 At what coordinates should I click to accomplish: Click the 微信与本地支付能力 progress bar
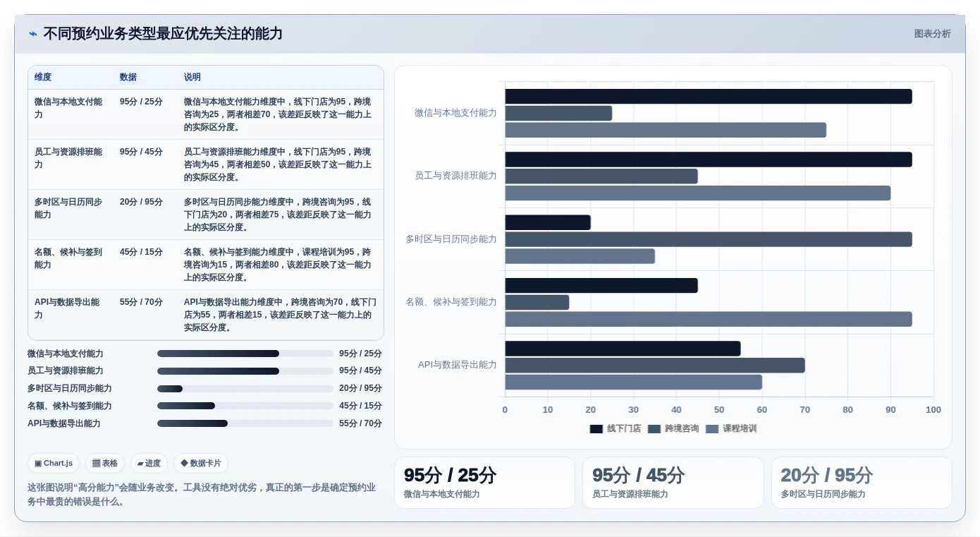tap(245, 354)
